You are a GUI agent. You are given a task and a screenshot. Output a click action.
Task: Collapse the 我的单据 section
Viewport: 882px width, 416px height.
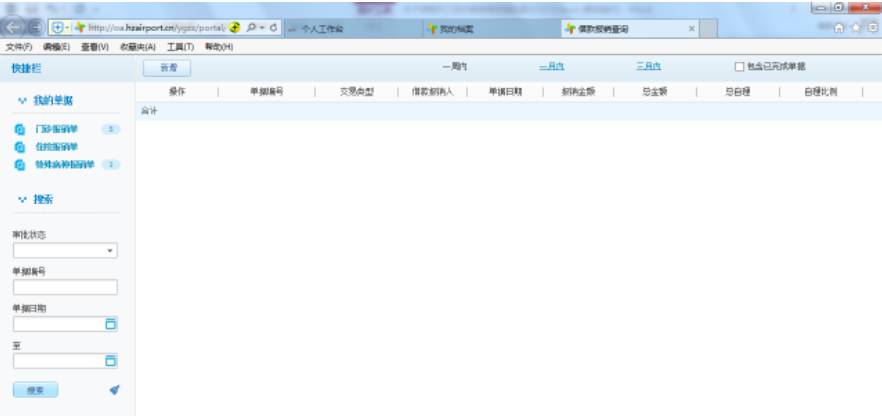[x=22, y=102]
